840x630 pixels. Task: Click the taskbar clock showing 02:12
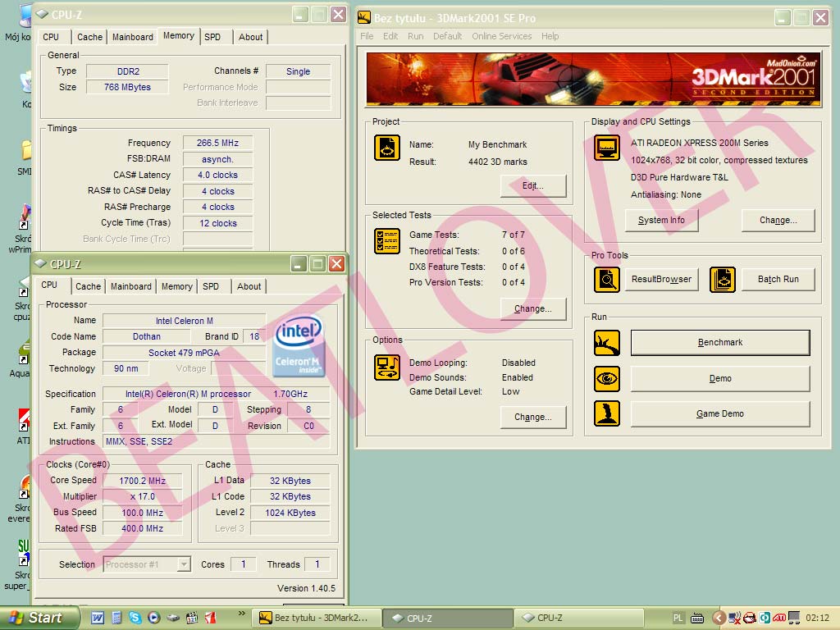[x=817, y=619]
